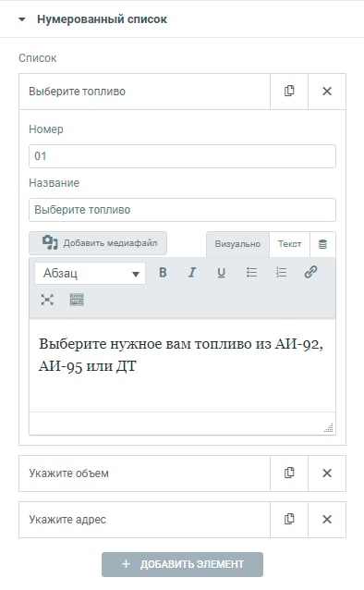Insert or edit link
Screen dimensions: 364x590
310,273
